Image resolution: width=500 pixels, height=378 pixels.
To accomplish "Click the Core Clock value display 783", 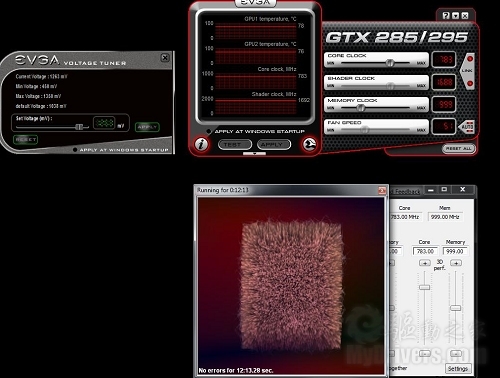I will [x=444, y=60].
